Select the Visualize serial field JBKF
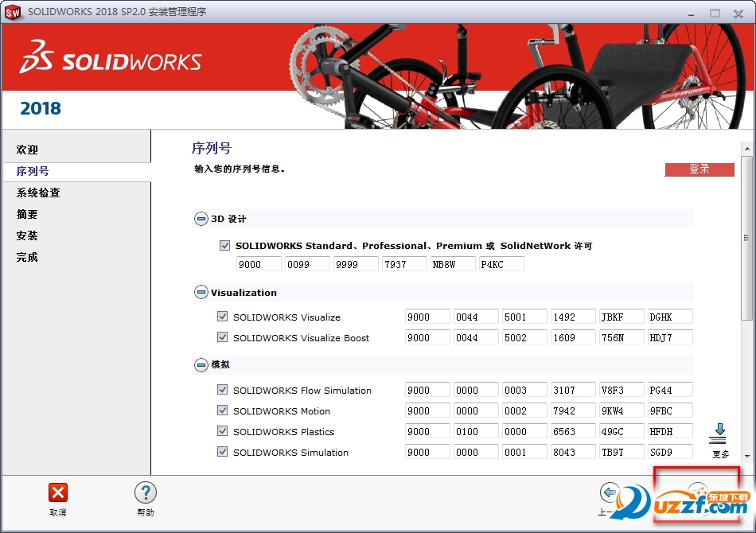 tap(622, 317)
